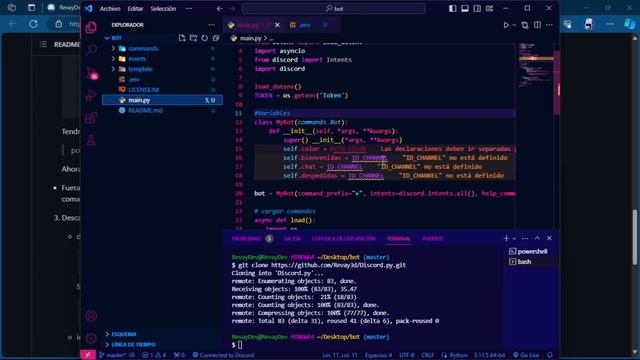
Task: Open editor more actions ellipsis
Action: [x=549, y=25]
